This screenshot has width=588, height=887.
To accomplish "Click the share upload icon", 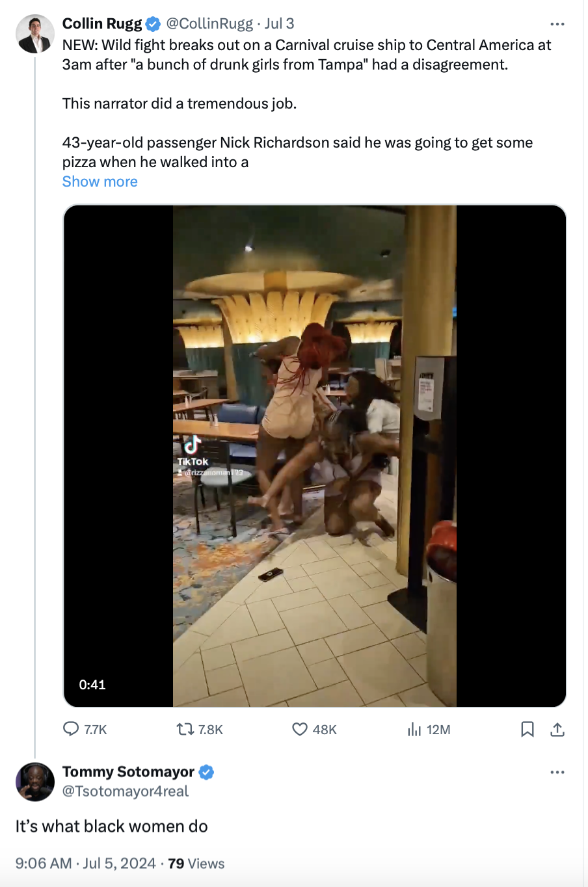I will pyautogui.click(x=557, y=729).
